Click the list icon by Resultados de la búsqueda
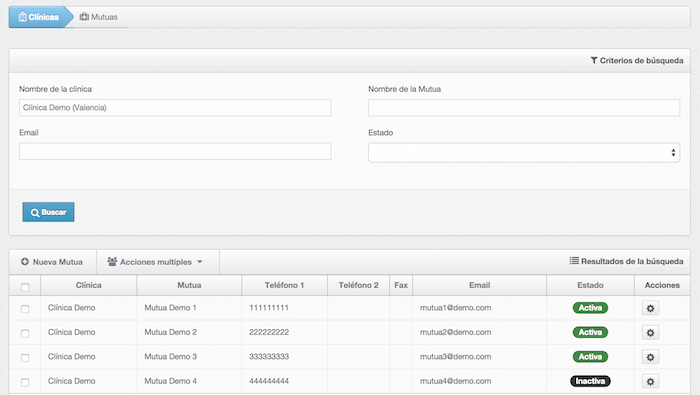This screenshot has width=700, height=395. pos(574,261)
